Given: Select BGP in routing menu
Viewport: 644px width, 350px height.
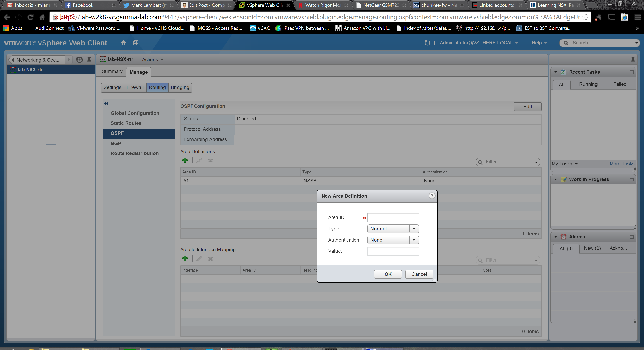Looking at the screenshot, I should pos(116,143).
